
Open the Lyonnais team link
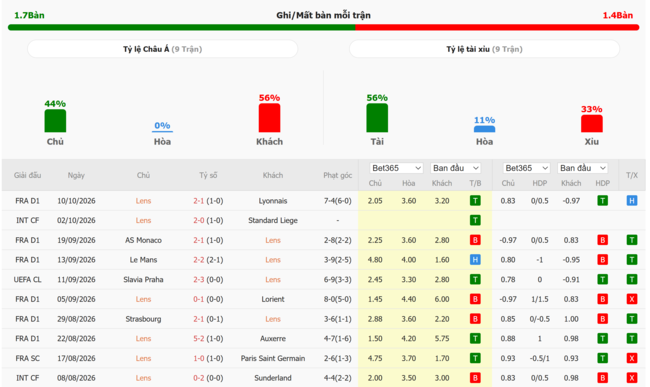273,201
